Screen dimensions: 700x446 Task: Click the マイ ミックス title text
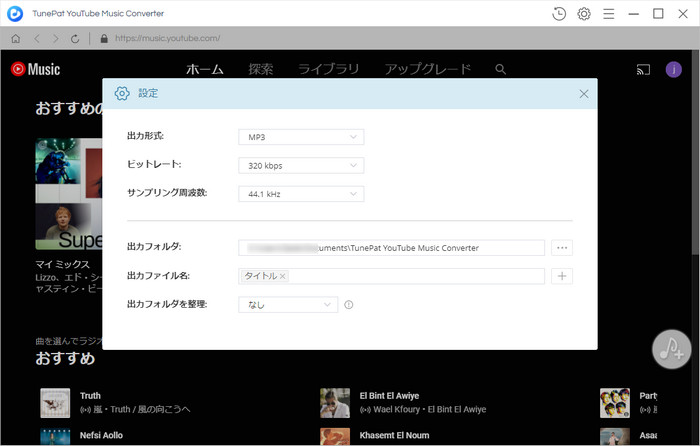pos(62,264)
